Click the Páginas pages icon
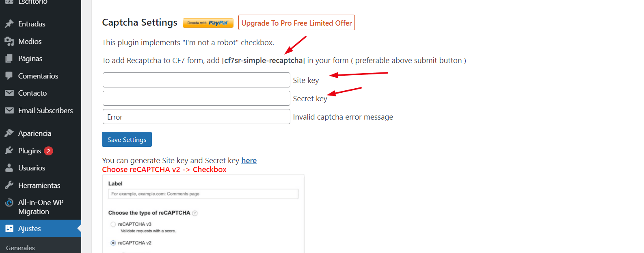The height and width of the screenshot is (253, 644). 9,59
